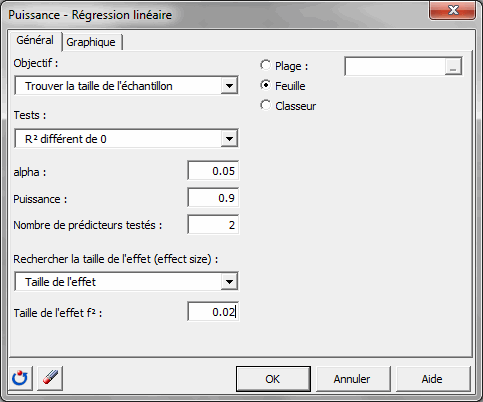The image size is (483, 402).
Task: Click the 'Tests :' label
Action: [x=30, y=115]
